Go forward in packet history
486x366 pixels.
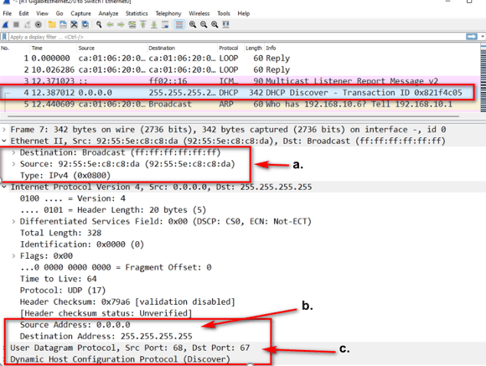click(x=121, y=25)
